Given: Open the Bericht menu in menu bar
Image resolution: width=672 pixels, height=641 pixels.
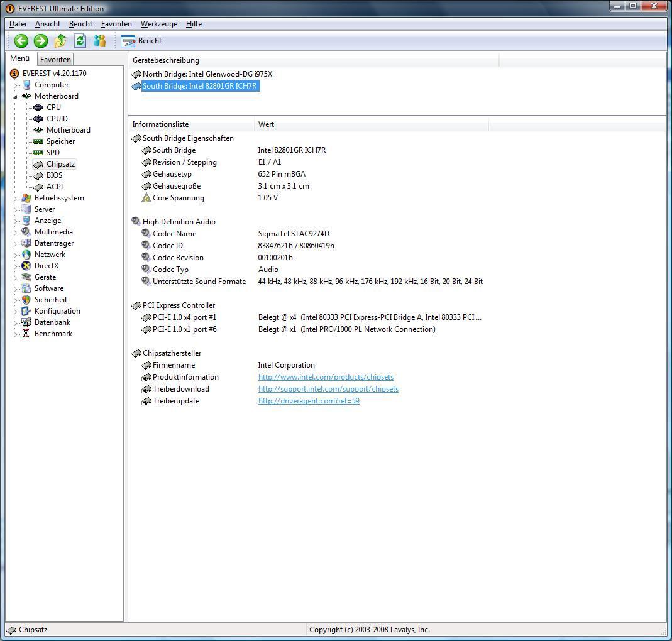Looking at the screenshot, I should (80, 24).
